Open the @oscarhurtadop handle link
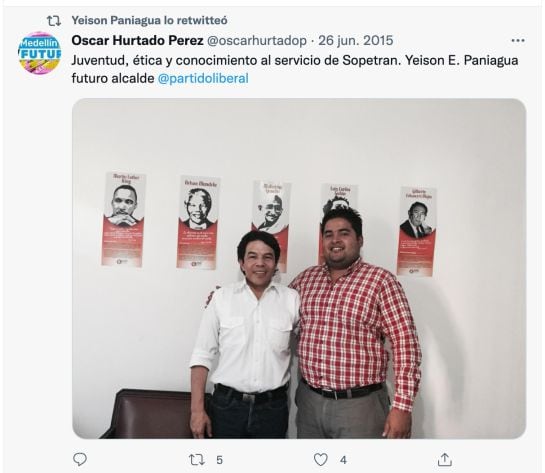This screenshot has height=473, width=545. 257,41
